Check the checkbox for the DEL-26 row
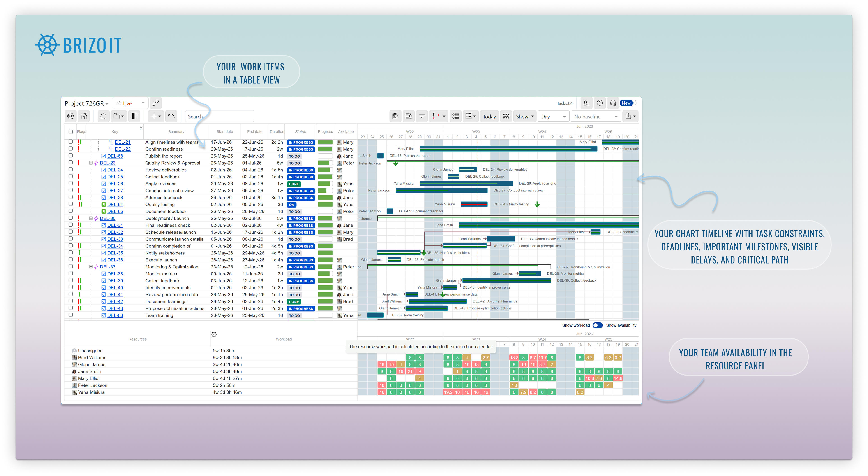The height and width of the screenshot is (476, 868). pyautogui.click(x=70, y=183)
